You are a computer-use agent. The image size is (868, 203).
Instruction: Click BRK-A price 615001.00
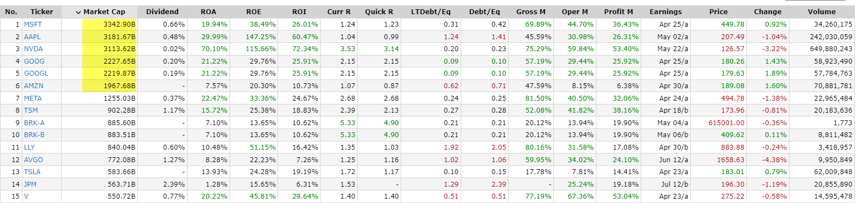[726, 123]
